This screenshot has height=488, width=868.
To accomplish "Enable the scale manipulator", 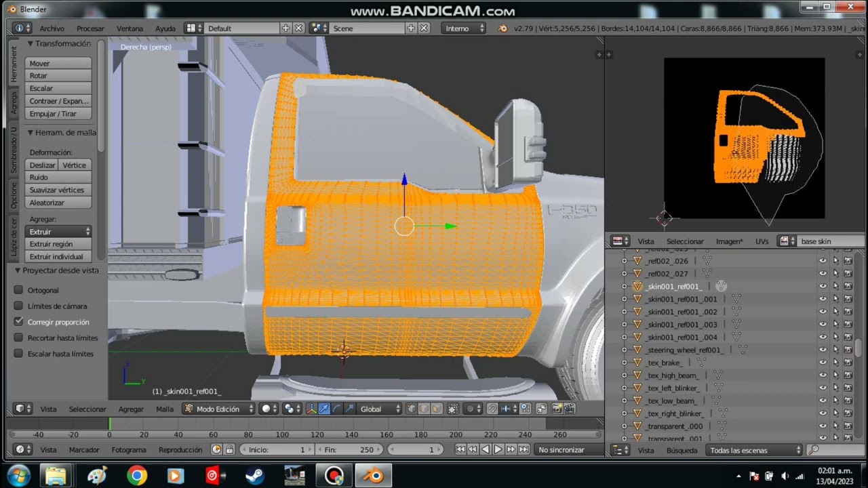I will tap(349, 409).
